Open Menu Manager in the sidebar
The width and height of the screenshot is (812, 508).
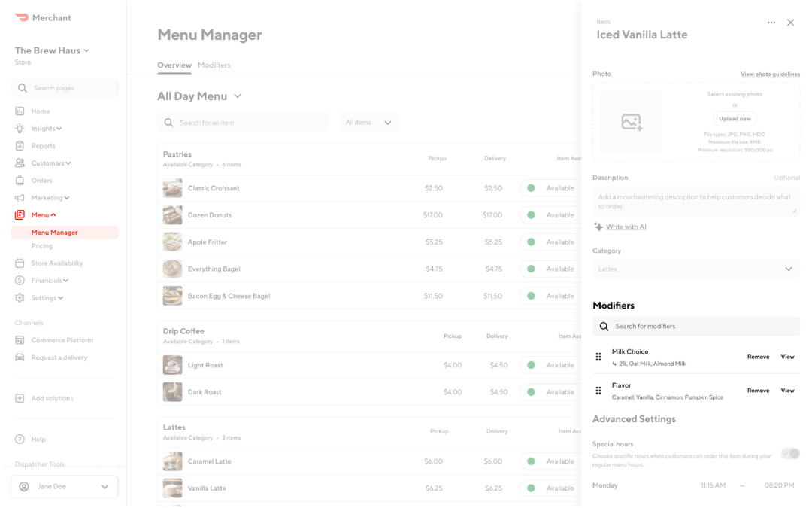point(65,233)
